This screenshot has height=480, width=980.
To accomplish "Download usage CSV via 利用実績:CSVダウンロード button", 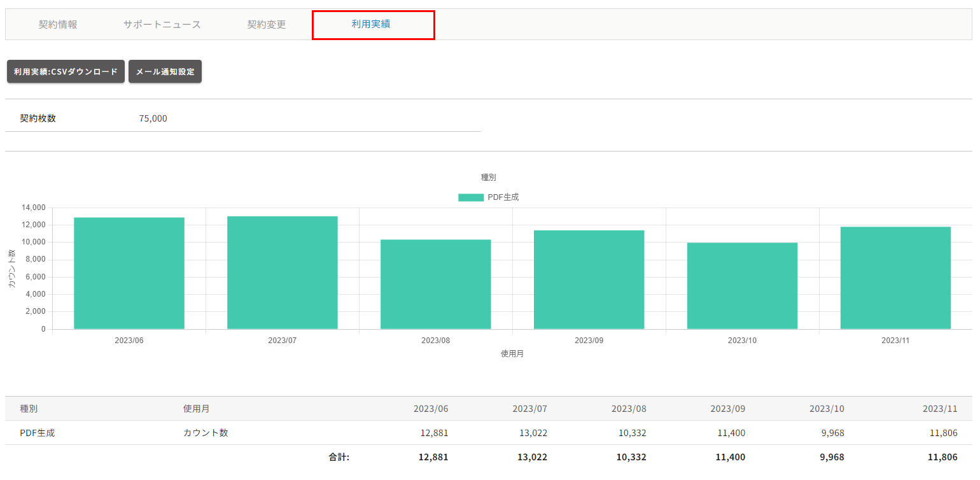I will pyautogui.click(x=66, y=72).
